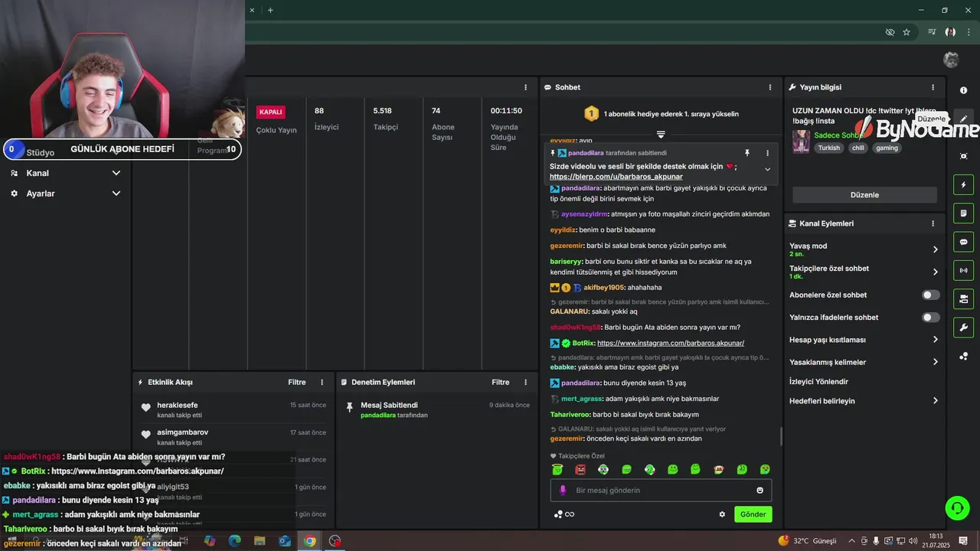
Task: Open BotRix instagram link in chat
Action: click(x=671, y=343)
